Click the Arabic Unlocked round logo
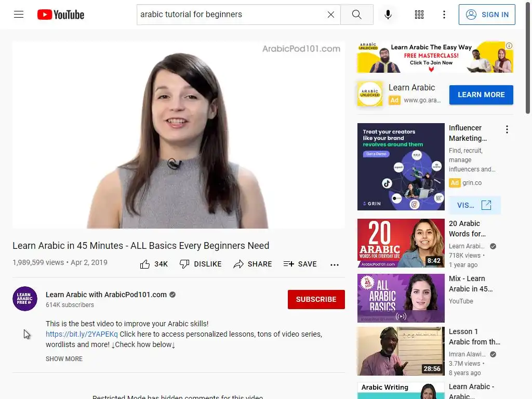The width and height of the screenshot is (532, 399). [370, 94]
